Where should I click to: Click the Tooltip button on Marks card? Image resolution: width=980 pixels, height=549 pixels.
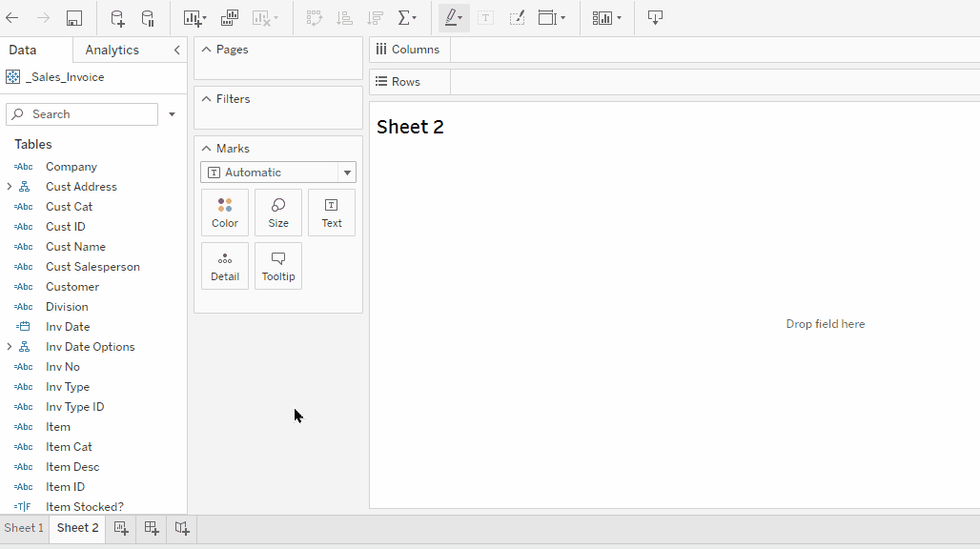tap(278, 266)
